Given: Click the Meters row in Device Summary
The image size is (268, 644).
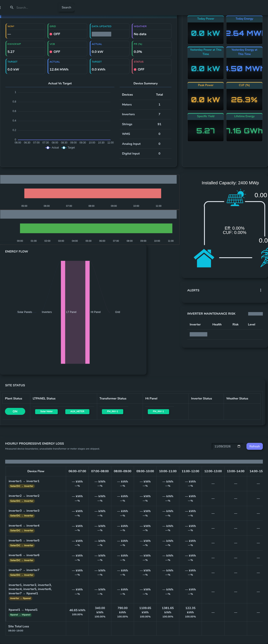Looking at the screenshot, I should (x=145, y=104).
